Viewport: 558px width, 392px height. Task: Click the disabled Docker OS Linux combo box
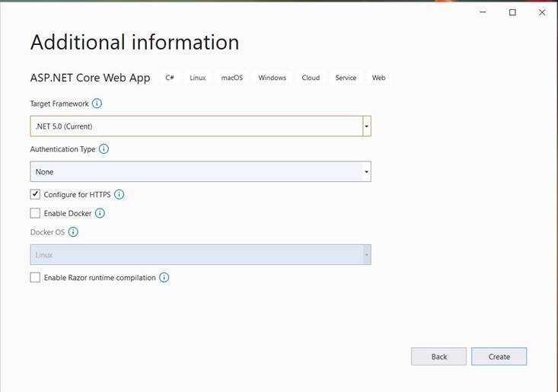point(200,255)
